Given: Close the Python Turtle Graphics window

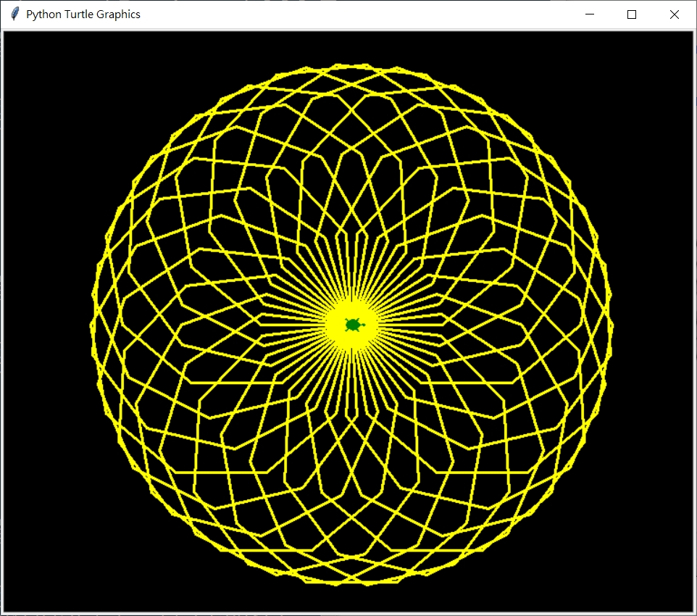Looking at the screenshot, I should (674, 14).
